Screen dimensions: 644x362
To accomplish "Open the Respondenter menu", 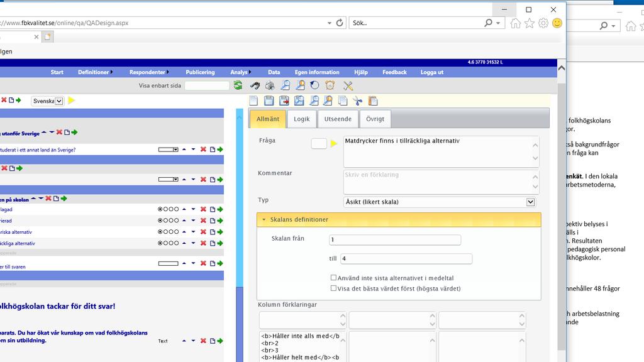I will coord(148,72).
